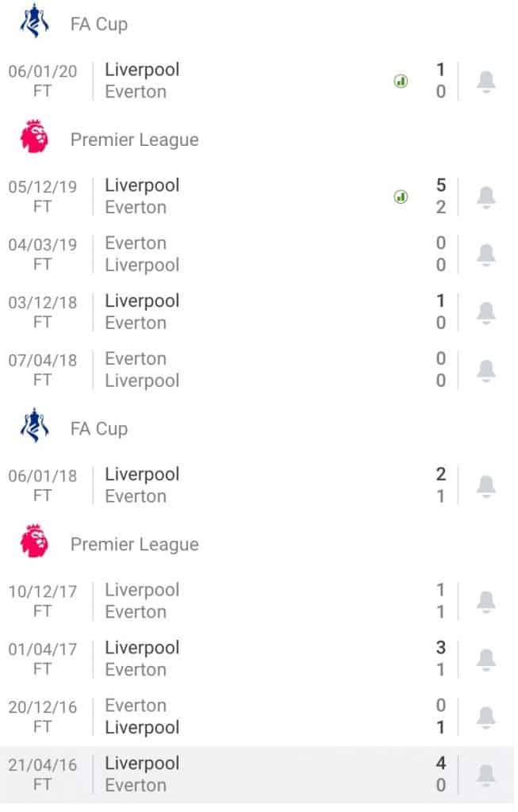Open the Liverpool vs Everton 5-2 match details
This screenshot has width=518, height=812.
[238, 196]
